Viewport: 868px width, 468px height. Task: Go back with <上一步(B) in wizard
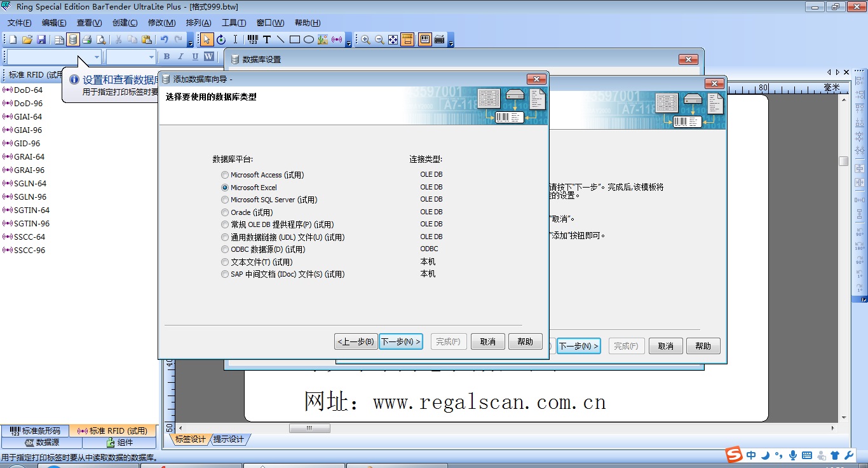click(x=356, y=341)
